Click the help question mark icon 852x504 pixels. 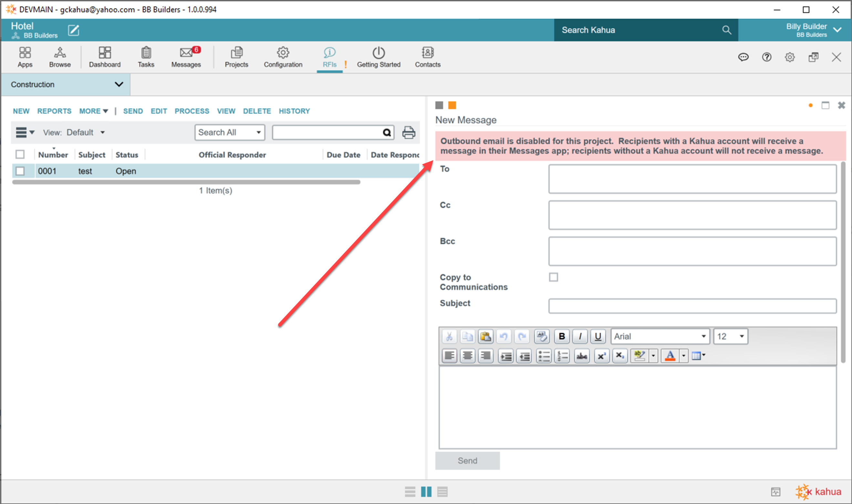coord(766,57)
